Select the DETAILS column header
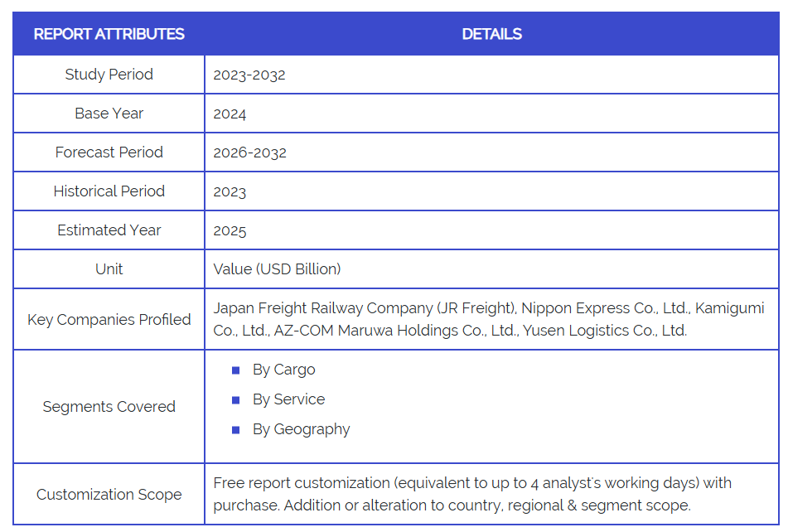This screenshot has width=788, height=532. click(491, 34)
